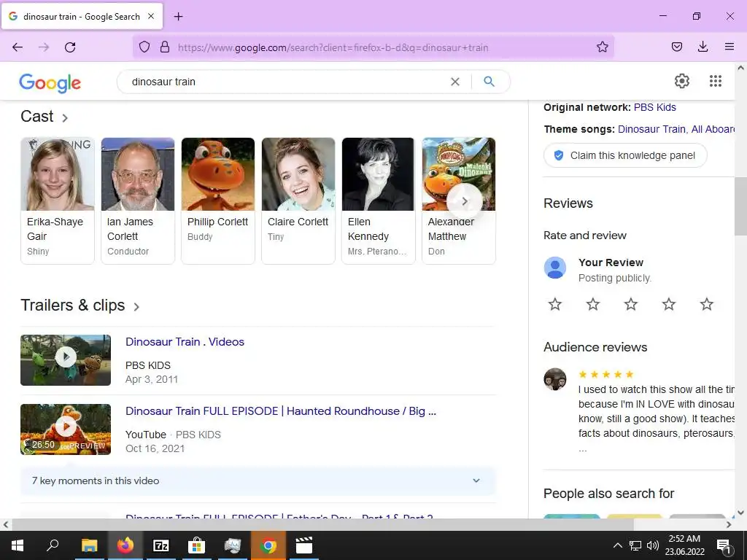Open the PBS Kids network link
The image size is (747, 560).
tap(654, 107)
